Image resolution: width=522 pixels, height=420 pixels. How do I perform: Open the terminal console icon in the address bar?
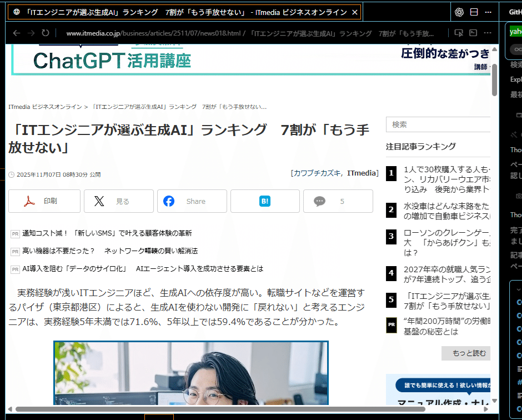coord(473,33)
